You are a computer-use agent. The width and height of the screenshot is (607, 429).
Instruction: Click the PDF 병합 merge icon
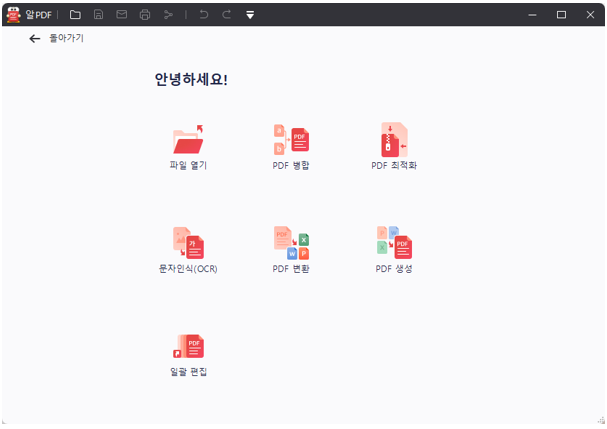click(x=291, y=139)
